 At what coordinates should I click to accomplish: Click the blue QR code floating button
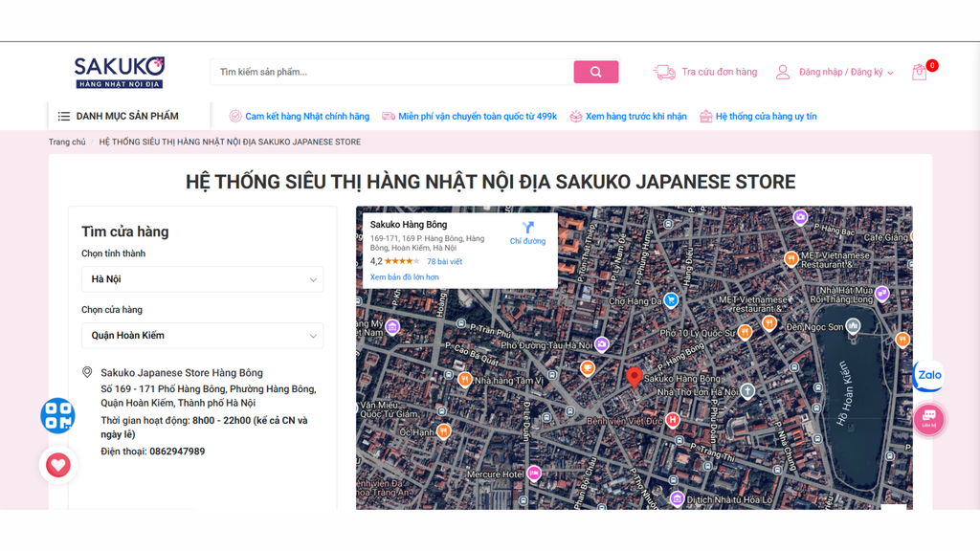click(57, 415)
